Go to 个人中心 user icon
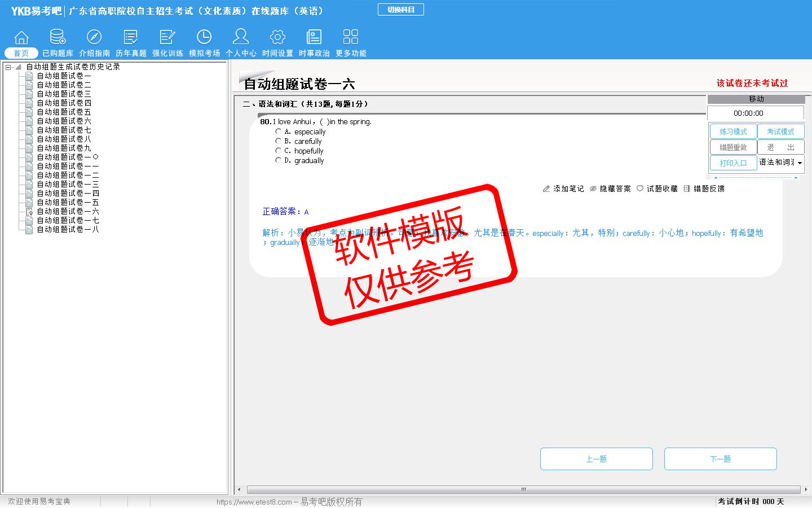812x508 pixels. tap(241, 37)
